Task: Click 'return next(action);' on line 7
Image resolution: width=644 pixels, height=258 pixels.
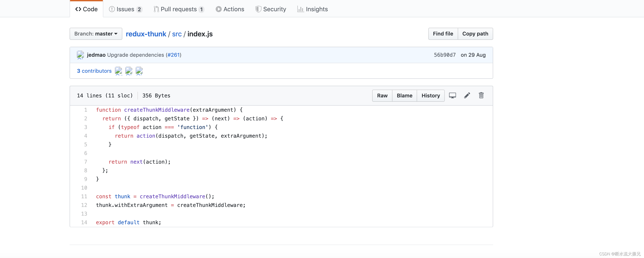Action: coord(140,162)
